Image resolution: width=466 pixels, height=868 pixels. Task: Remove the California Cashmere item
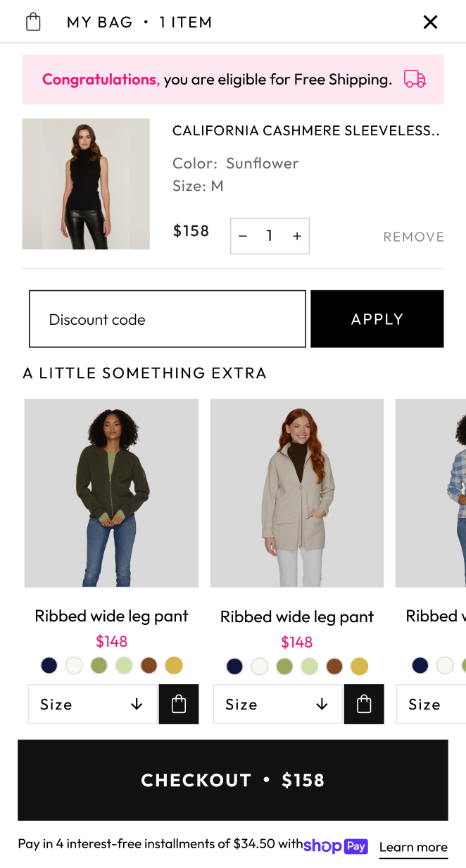[x=414, y=237]
